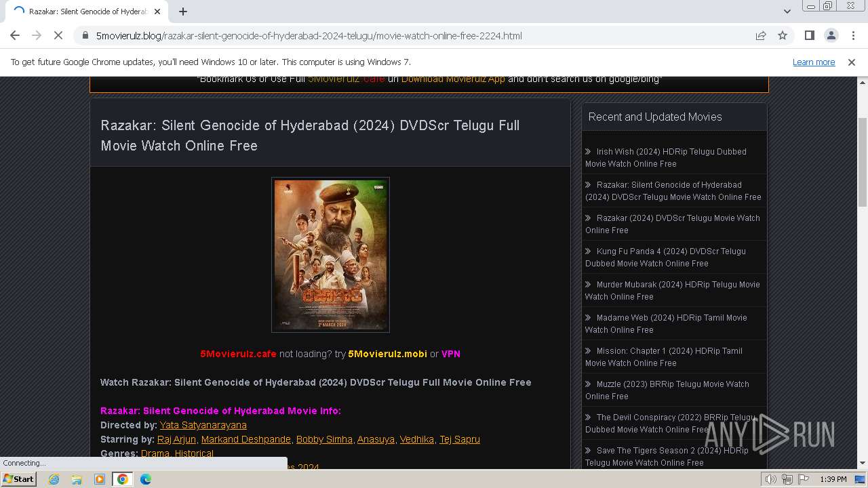Open the Chrome profile avatar
This screenshot has width=868, height=488.
(831, 35)
